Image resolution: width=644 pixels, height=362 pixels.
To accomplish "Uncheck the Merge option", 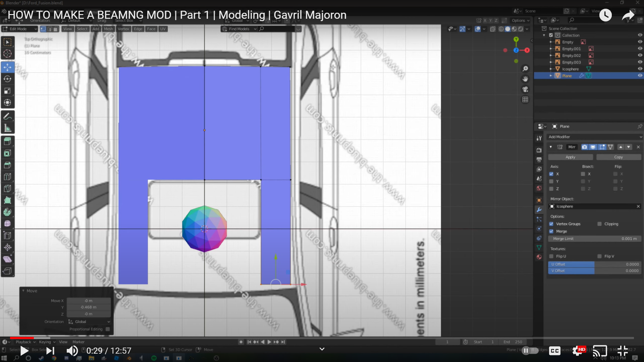I will tap(551, 231).
